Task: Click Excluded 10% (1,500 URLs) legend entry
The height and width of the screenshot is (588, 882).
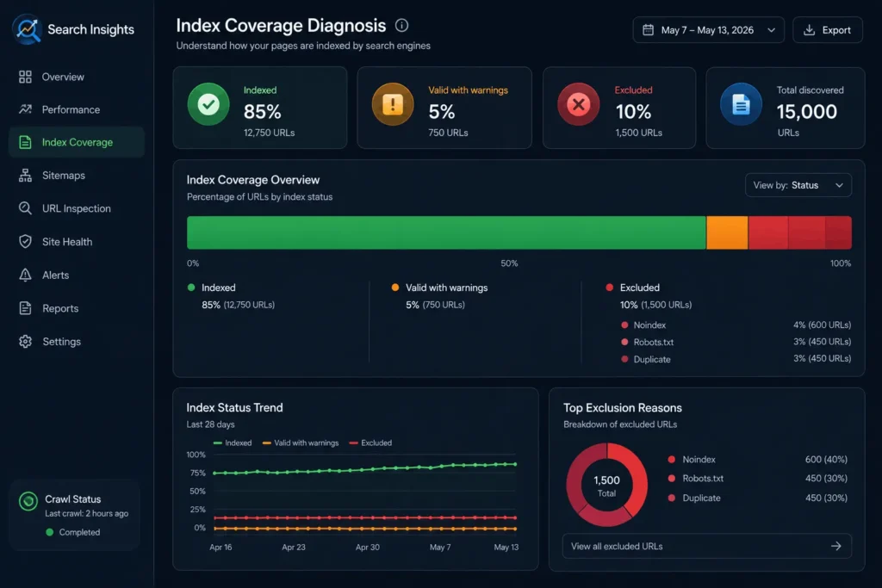Action: tap(649, 295)
